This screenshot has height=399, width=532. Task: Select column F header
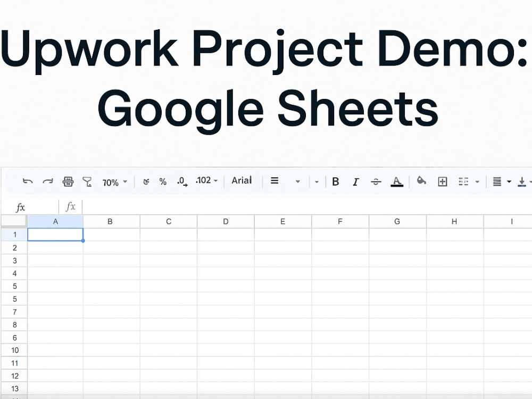coord(340,221)
